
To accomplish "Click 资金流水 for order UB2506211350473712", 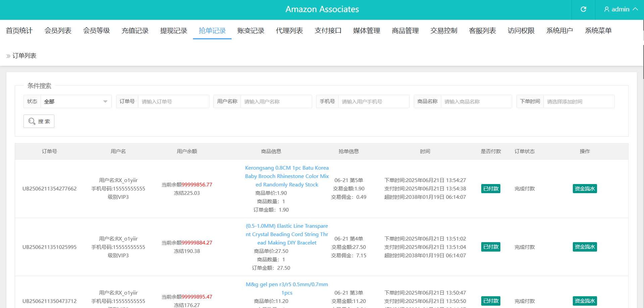I will click(585, 301).
